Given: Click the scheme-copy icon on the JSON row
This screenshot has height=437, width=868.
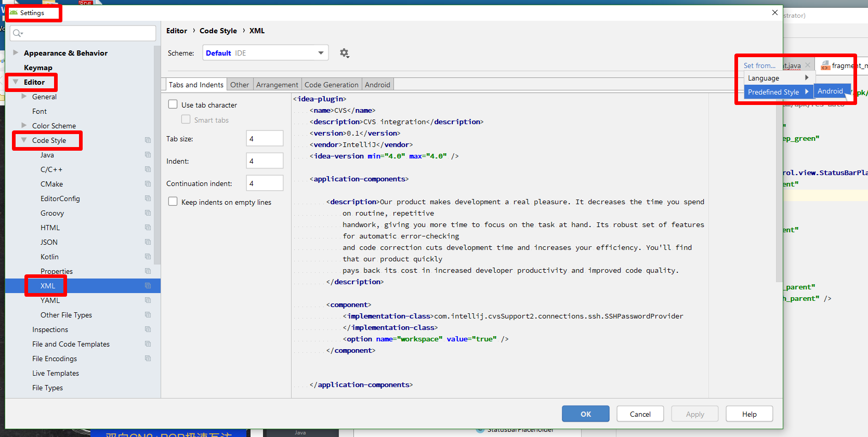Looking at the screenshot, I should (148, 242).
